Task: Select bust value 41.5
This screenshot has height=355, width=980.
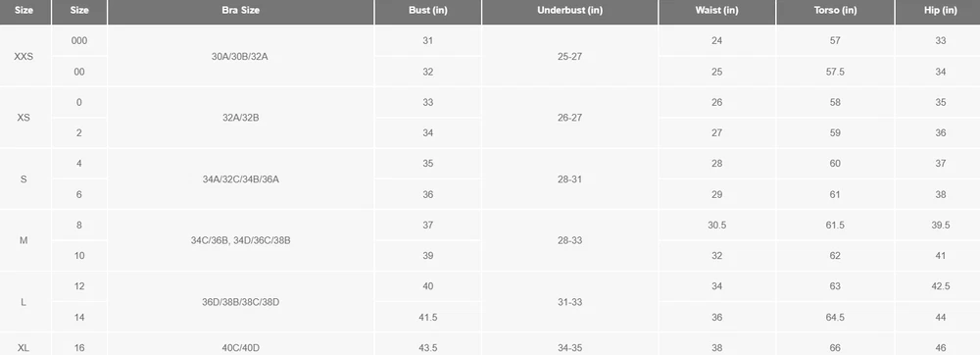Action: (x=428, y=318)
